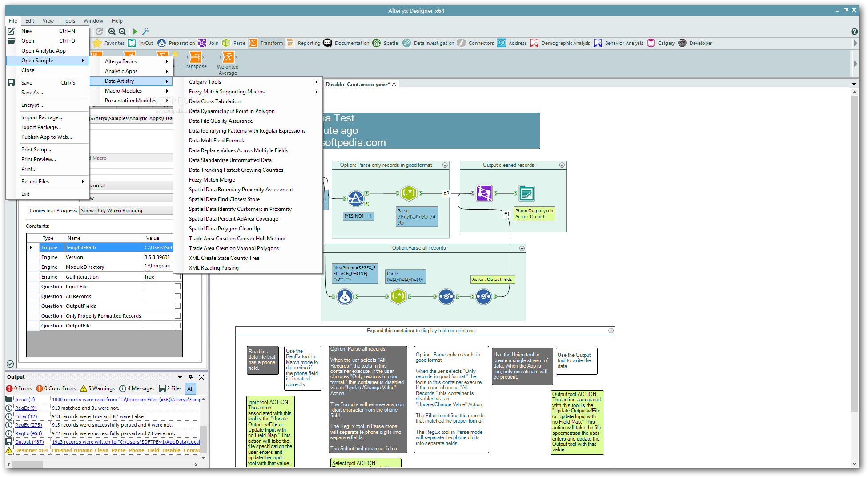This screenshot has width=868, height=477.
Task: Filter output by 2 Files
Action: (x=170, y=388)
